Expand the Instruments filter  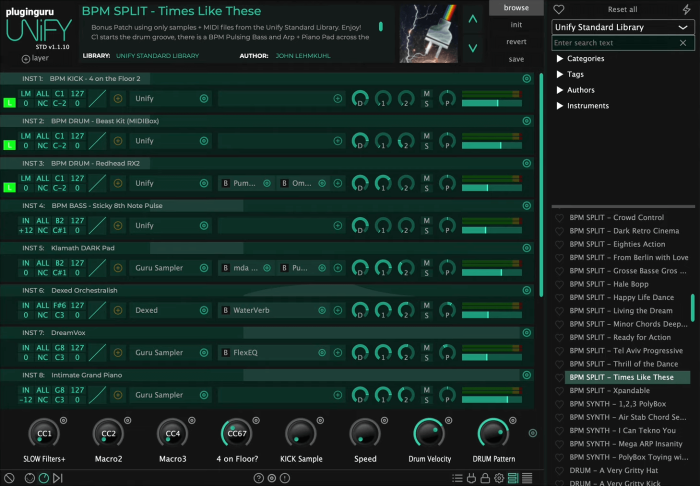(x=559, y=106)
